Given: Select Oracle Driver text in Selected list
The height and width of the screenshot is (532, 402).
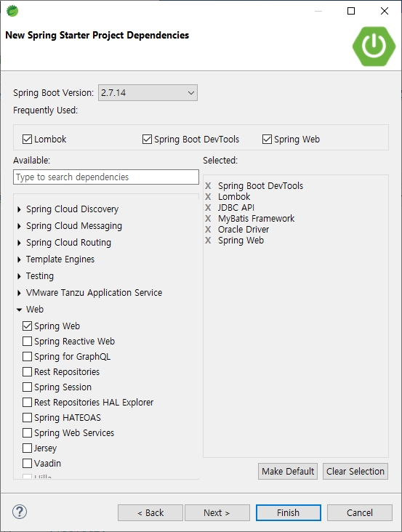Looking at the screenshot, I should click(244, 230).
